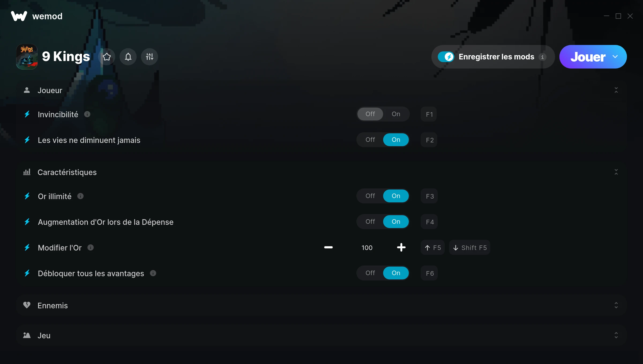Open notifications bell for 9 Kings
Screen dimensions: 643x364
click(128, 57)
